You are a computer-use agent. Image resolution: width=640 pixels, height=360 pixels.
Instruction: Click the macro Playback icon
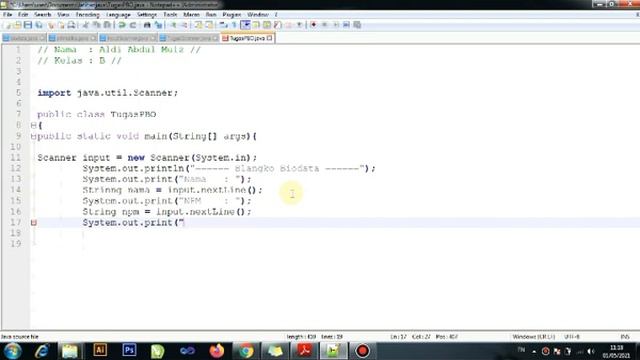(336, 25)
